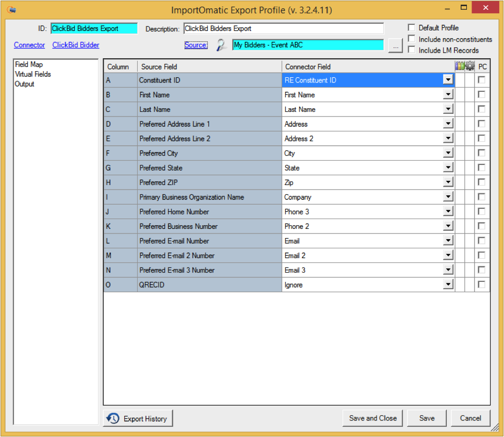This screenshot has width=504, height=437.
Task: Expand the Phone 2 dropdown arrow
Action: [448, 226]
